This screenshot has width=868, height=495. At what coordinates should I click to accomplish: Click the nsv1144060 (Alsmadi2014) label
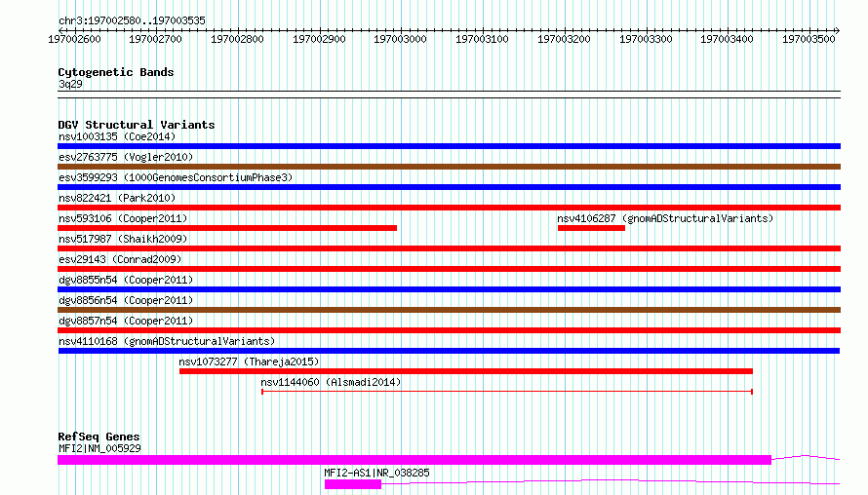tap(331, 382)
